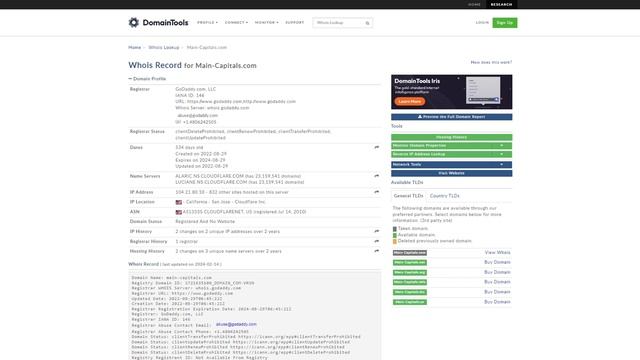640x360 pixels.
Task: Click the share arrow in Name Servers row
Action: point(376,176)
